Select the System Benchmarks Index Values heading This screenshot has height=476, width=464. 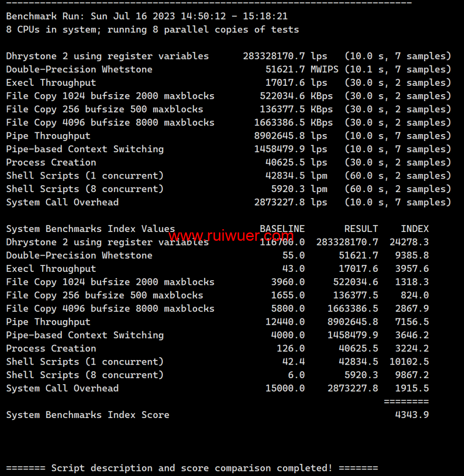tap(90, 229)
